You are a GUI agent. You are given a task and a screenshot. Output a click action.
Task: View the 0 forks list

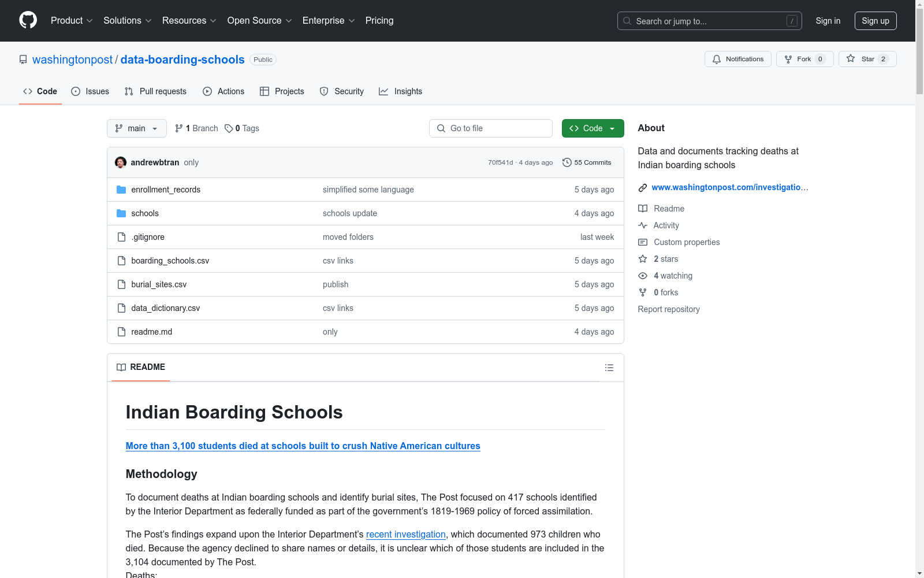[658, 292]
